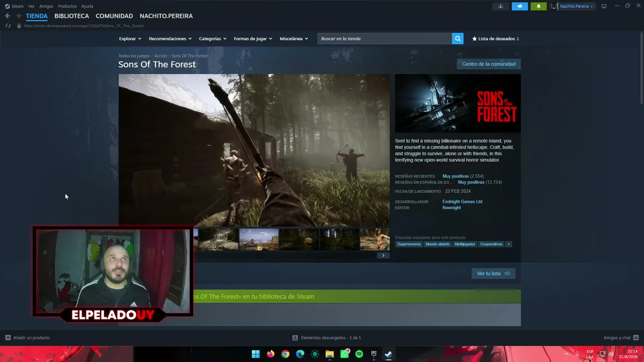Switch to the BIBLIOTECA tab

tap(71, 16)
